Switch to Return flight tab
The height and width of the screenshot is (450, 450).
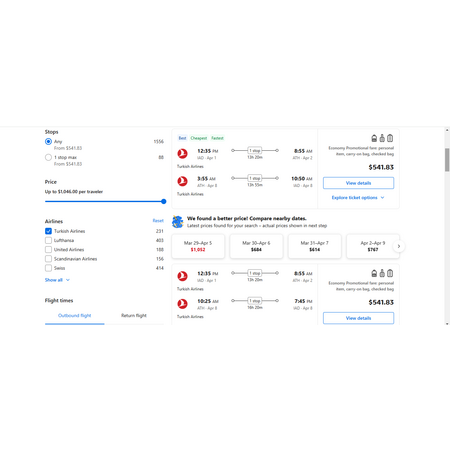tap(134, 315)
